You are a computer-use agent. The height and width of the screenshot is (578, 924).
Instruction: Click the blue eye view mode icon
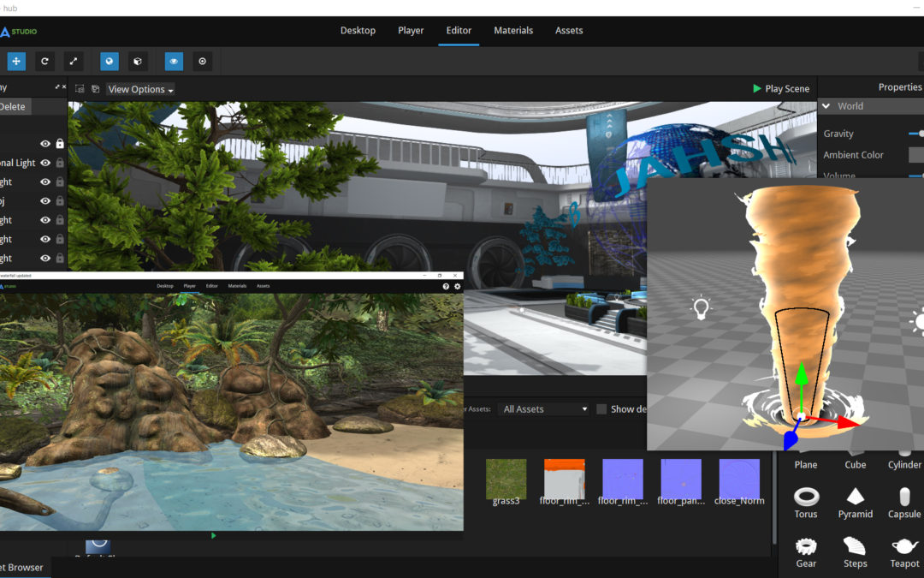tap(174, 62)
